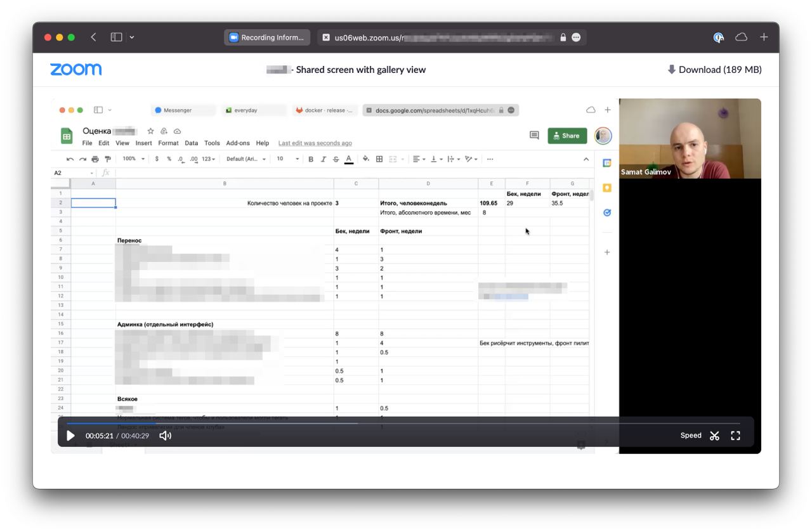
Task: Open the Speed playback option
Action: (691, 436)
